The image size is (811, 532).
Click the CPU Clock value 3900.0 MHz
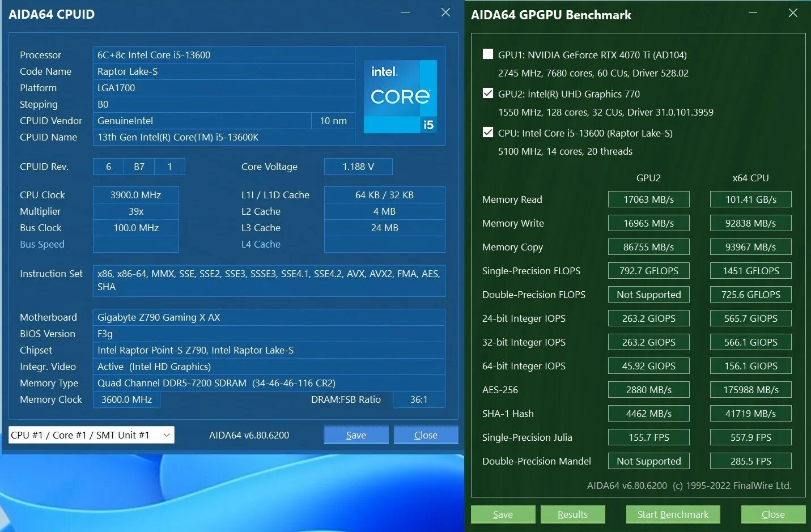pos(136,195)
